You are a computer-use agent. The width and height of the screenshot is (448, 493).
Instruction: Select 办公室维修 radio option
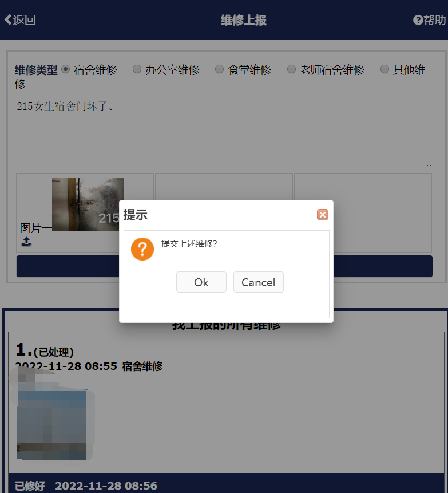[x=137, y=69]
